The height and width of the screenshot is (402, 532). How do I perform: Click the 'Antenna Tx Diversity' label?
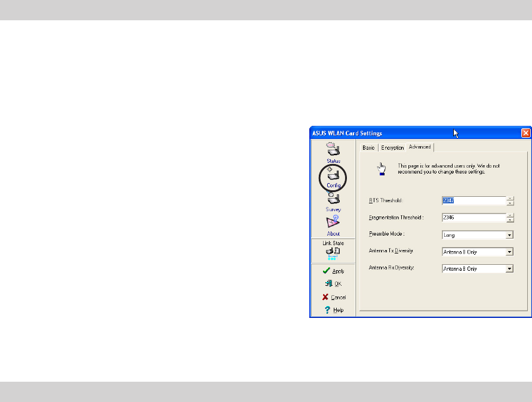pos(391,251)
